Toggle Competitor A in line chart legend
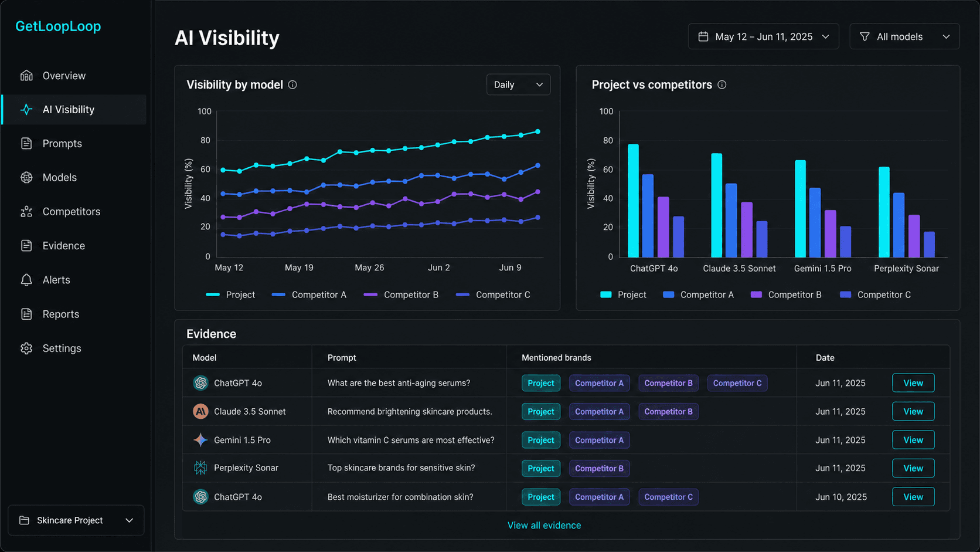Viewport: 980px width, 552px height. [309, 294]
